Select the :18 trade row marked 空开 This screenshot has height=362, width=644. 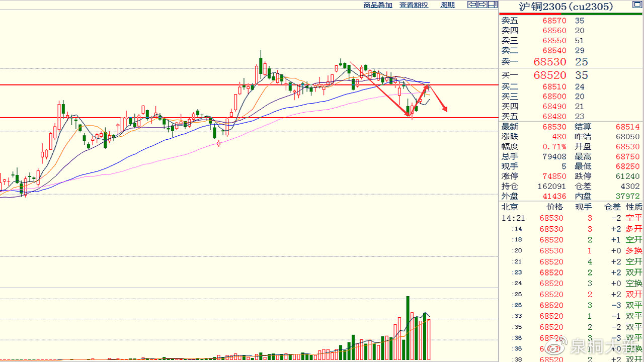(572, 240)
